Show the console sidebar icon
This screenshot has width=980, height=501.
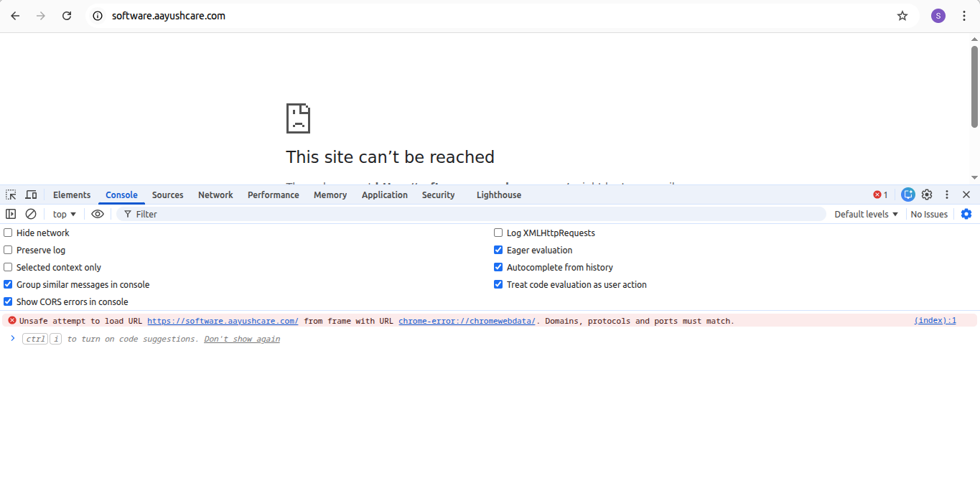tap(11, 214)
